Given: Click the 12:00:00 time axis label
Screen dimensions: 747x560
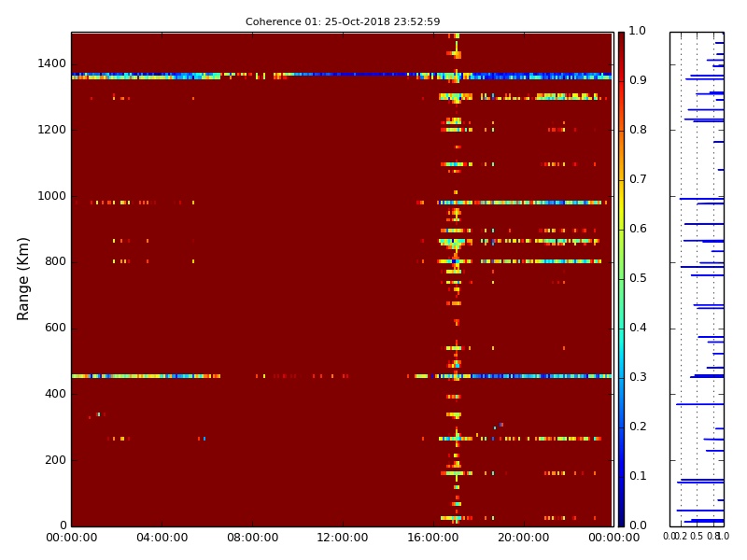Looking at the screenshot, I should coord(343,538).
